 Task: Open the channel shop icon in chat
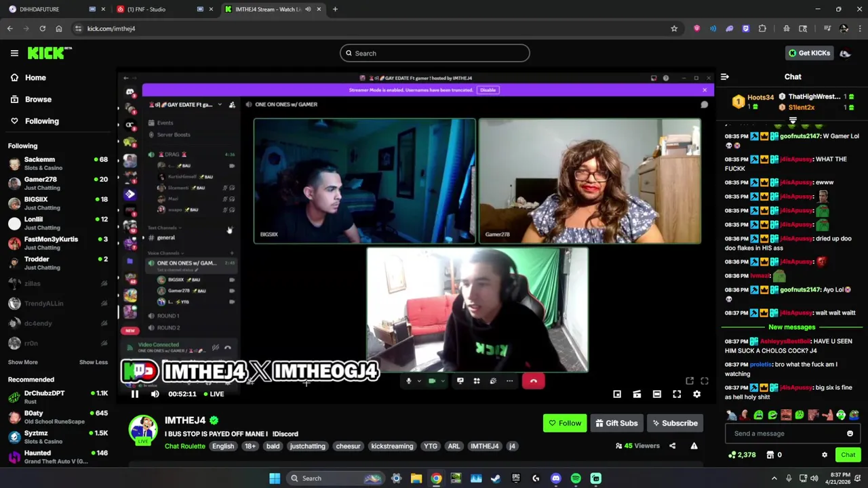(770, 455)
